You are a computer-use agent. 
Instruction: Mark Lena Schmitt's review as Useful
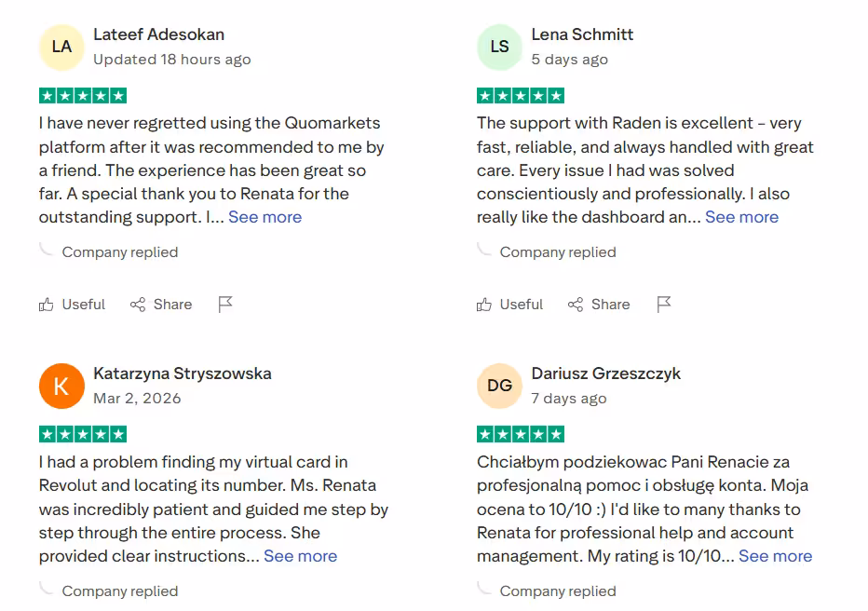[x=509, y=305]
